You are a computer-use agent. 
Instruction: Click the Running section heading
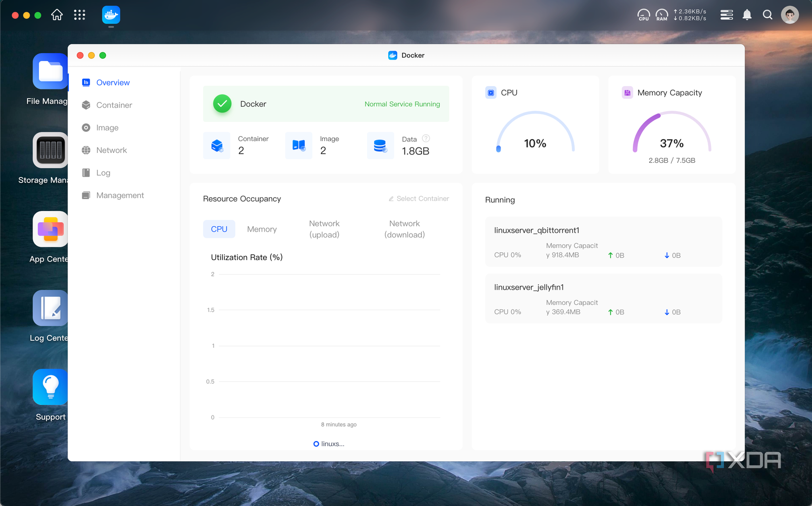500,200
